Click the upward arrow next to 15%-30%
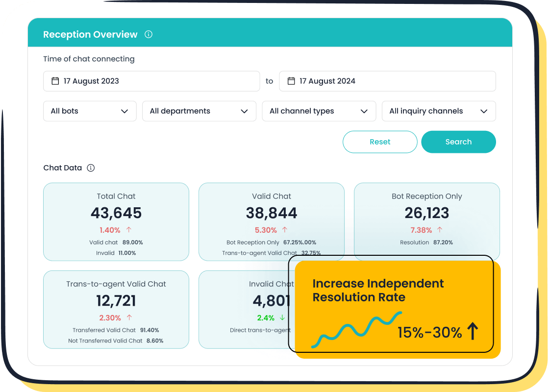The image size is (549, 392). tap(472, 332)
